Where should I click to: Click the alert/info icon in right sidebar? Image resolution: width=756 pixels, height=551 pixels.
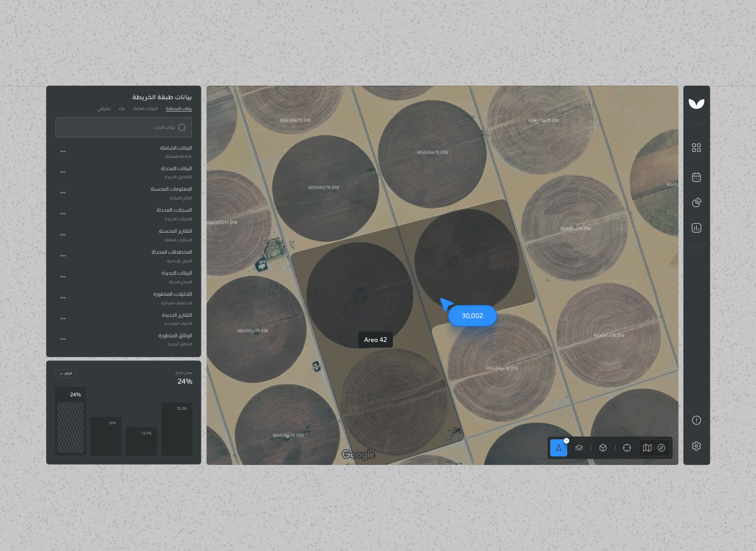[696, 420]
